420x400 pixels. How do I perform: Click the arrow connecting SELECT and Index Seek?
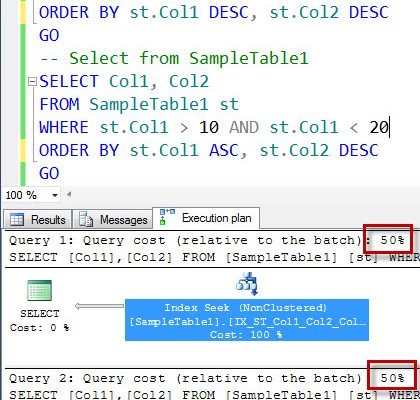tap(99, 306)
